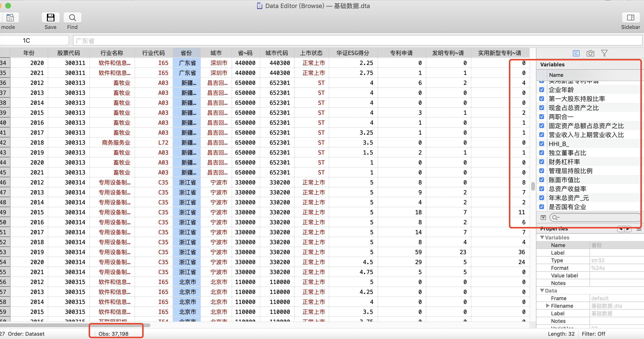Open the snapshots camera icon
Image resolution: width=644 pixels, height=339 pixels.
click(x=590, y=53)
